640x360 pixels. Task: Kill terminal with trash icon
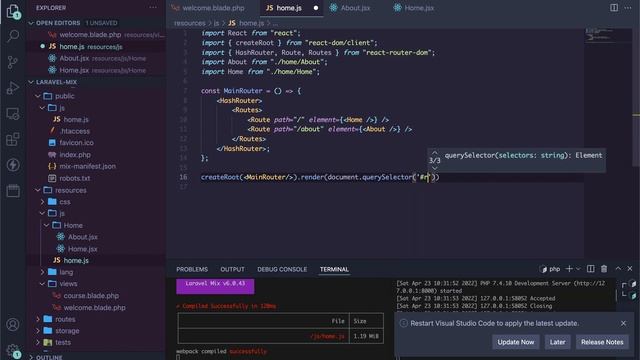[x=604, y=269]
